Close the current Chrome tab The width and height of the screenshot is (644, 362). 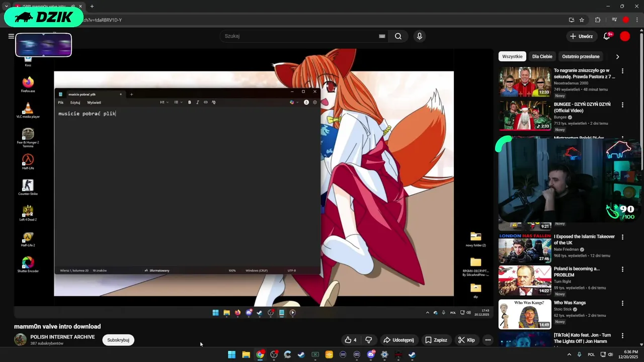point(80,7)
